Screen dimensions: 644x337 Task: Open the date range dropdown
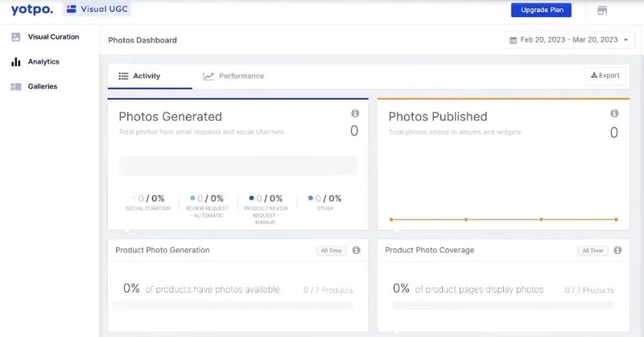569,39
